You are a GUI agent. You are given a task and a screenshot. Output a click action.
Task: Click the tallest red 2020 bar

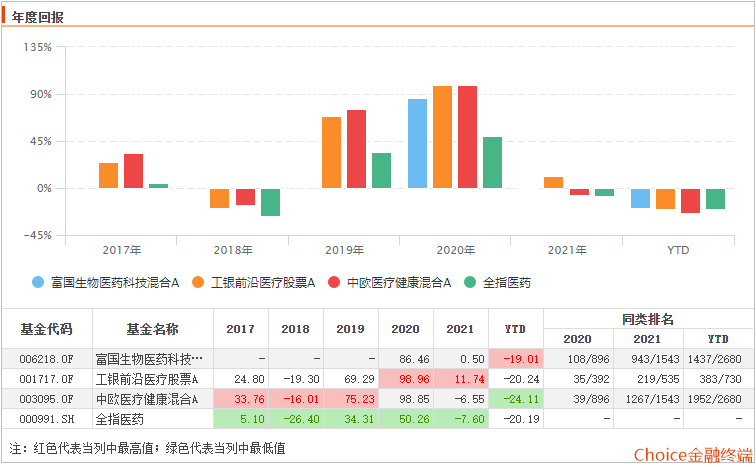pyautogui.click(x=467, y=137)
